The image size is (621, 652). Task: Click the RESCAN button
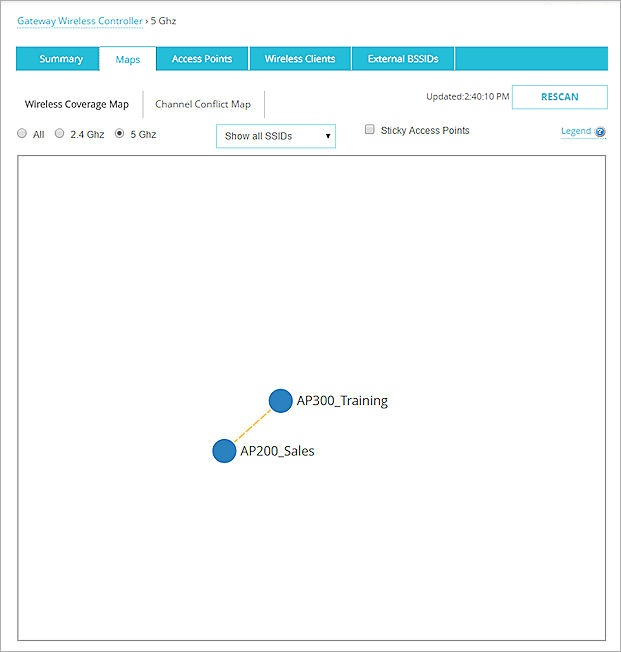(559, 97)
